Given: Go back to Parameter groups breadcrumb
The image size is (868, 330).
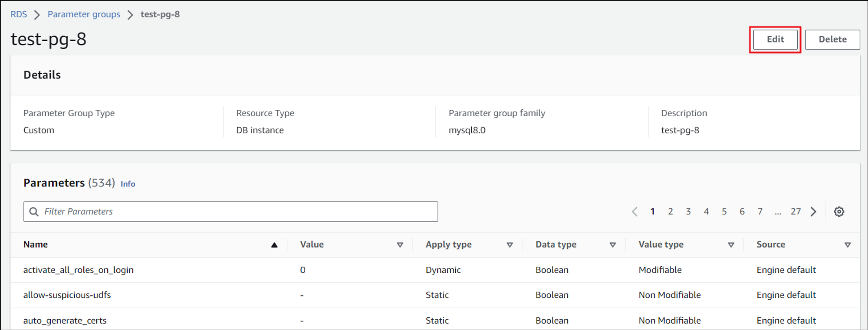Looking at the screenshot, I should tap(84, 14).
